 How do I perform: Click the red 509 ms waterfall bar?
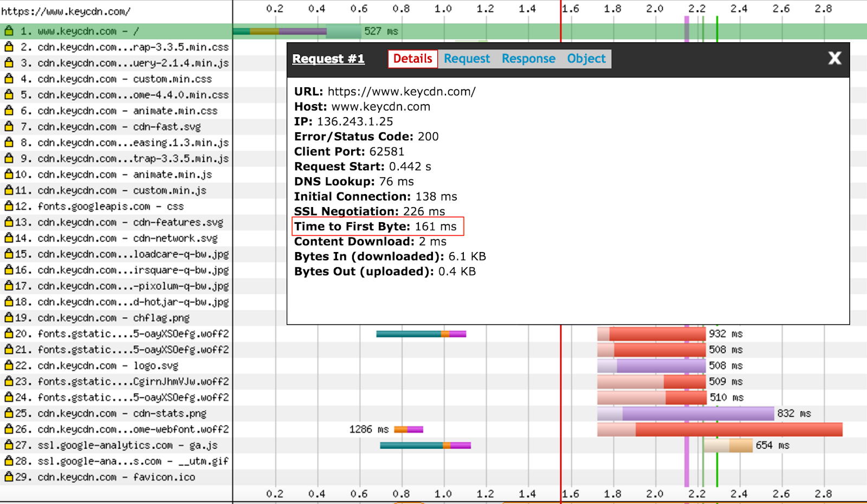(x=651, y=382)
